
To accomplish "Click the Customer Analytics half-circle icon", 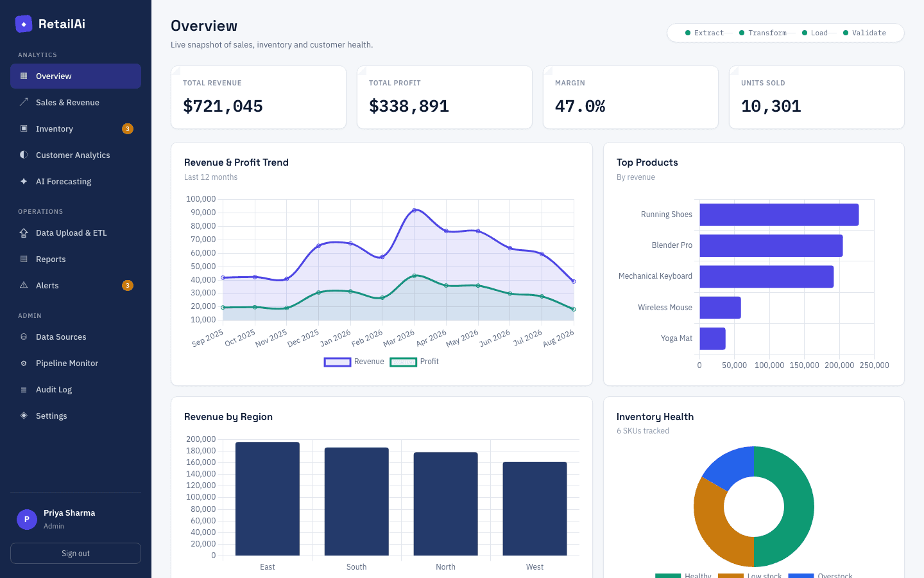I will pyautogui.click(x=24, y=155).
